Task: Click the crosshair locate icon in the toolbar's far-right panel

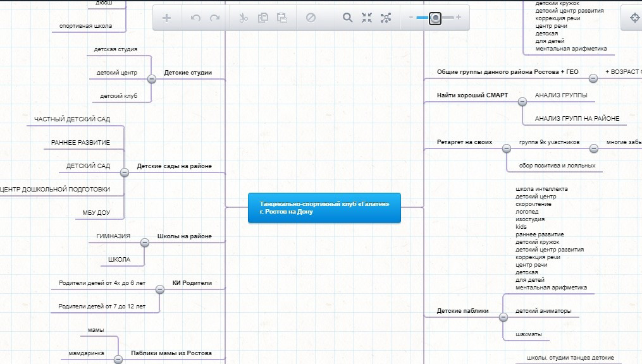Action: pos(634,18)
